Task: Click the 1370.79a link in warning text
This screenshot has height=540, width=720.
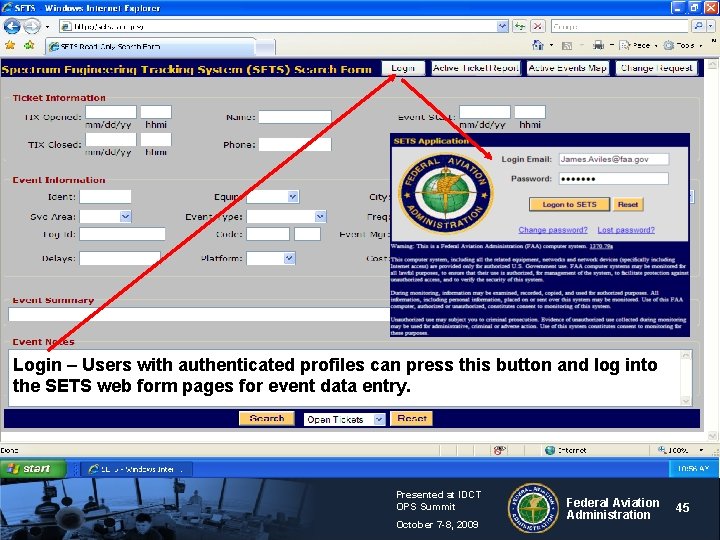Action: pos(601,246)
